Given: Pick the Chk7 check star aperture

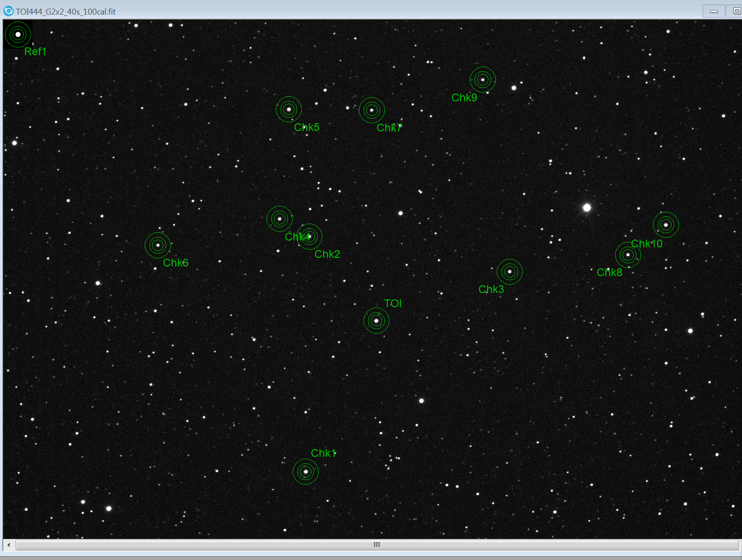Looking at the screenshot, I should 372,110.
